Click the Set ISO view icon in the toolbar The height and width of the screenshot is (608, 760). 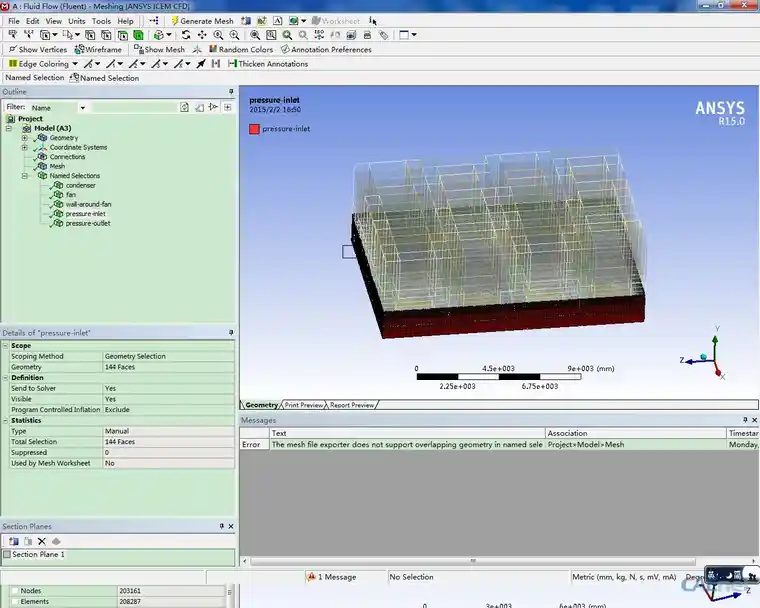tap(319, 35)
